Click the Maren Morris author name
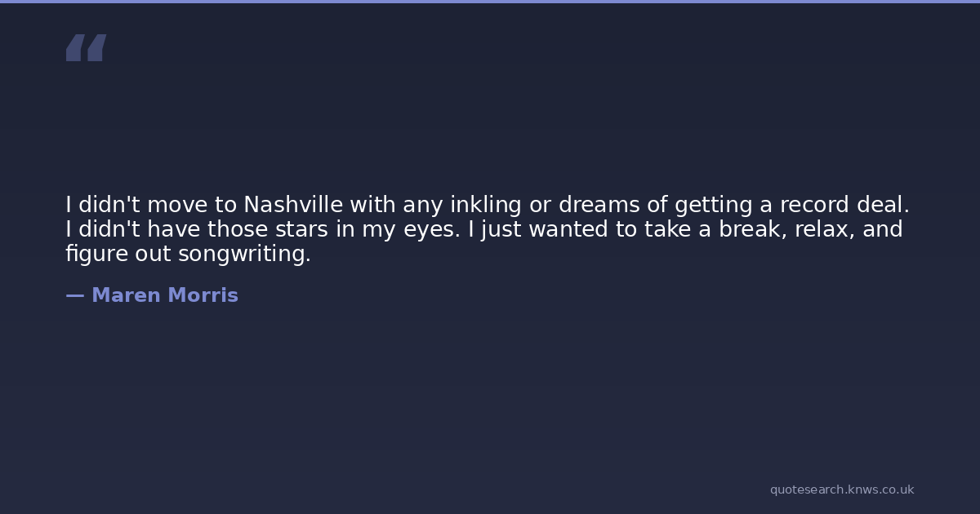Screen dimensions: 980x514 click(164, 295)
